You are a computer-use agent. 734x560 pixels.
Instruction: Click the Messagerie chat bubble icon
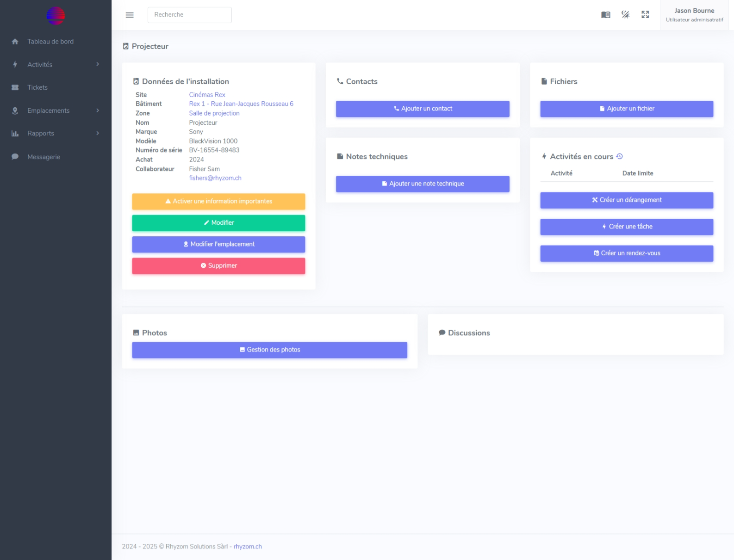point(15,157)
